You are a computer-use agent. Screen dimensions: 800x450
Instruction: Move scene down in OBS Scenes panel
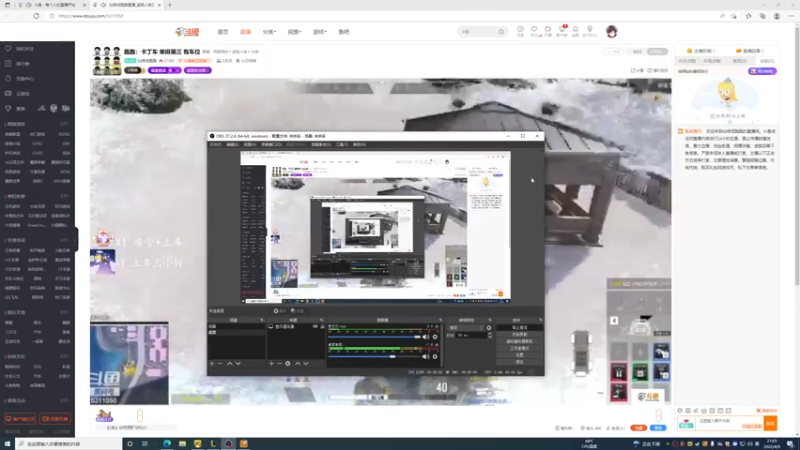pyautogui.click(x=238, y=364)
